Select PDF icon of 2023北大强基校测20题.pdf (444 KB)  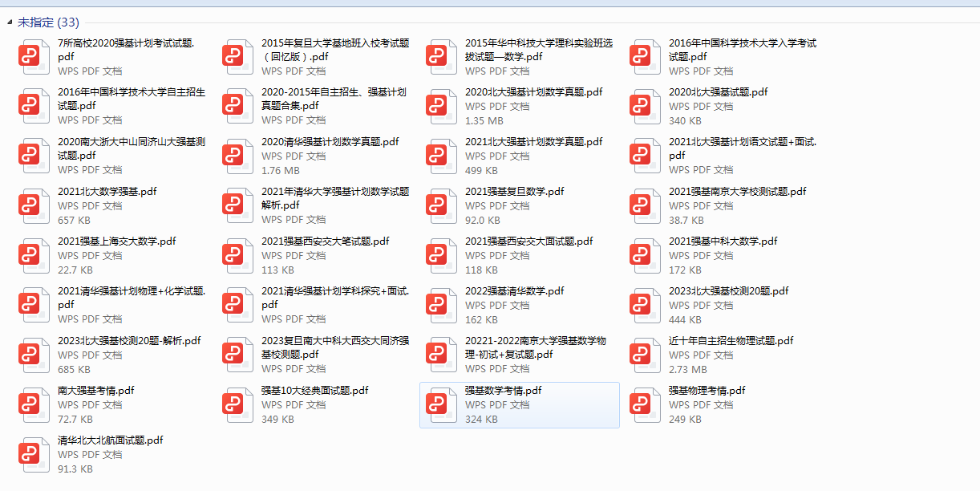(x=645, y=306)
